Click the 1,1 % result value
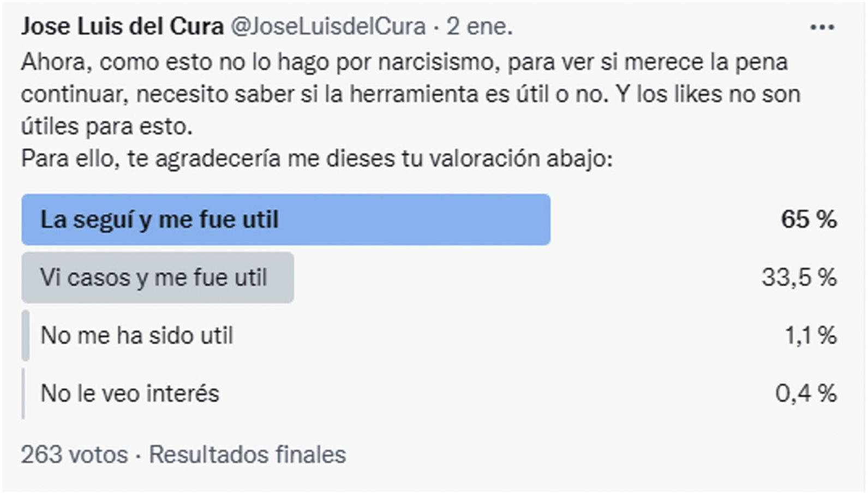 (810, 335)
